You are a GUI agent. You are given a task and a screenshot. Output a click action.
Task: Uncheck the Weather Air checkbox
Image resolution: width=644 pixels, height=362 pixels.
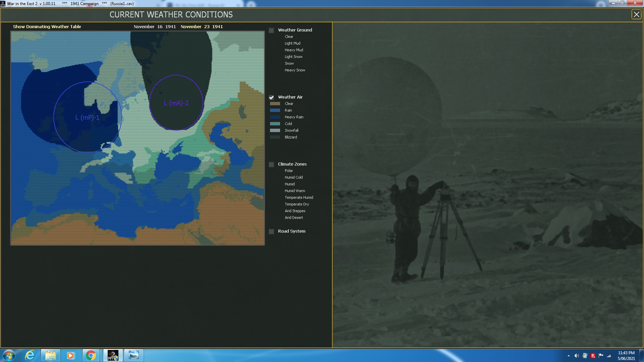[x=271, y=98]
